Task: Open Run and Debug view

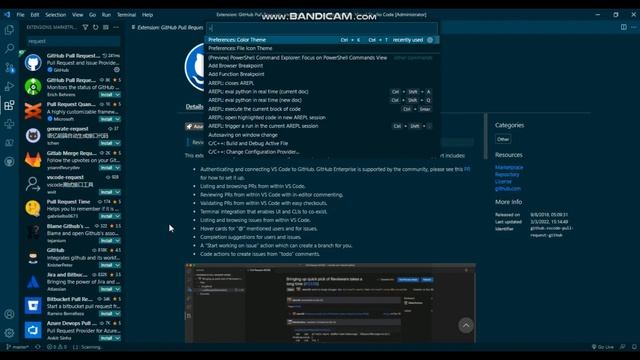Action: click(x=9, y=86)
